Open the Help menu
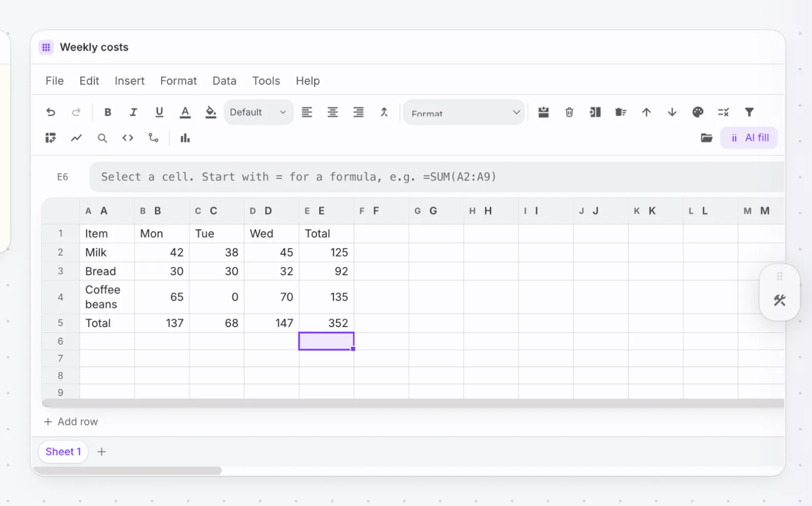Viewport: 812px width, 506px height. pos(308,81)
